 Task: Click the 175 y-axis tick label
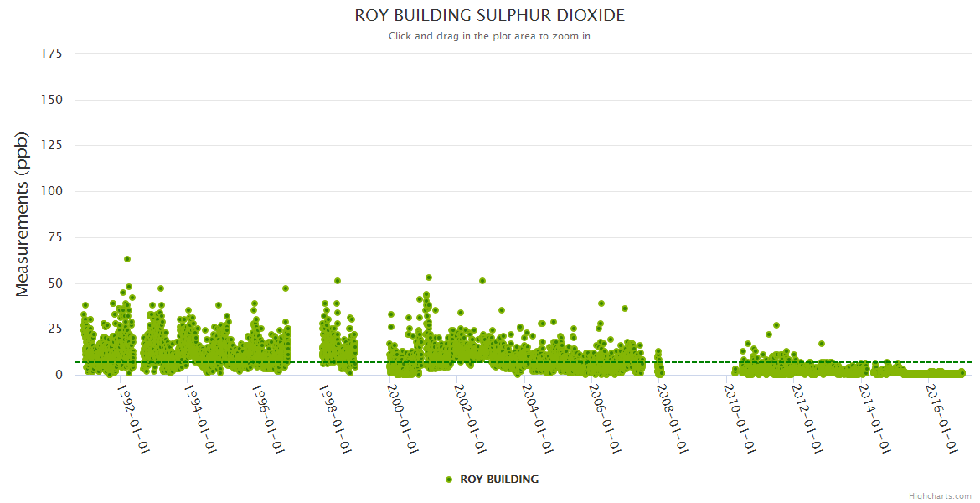52,54
